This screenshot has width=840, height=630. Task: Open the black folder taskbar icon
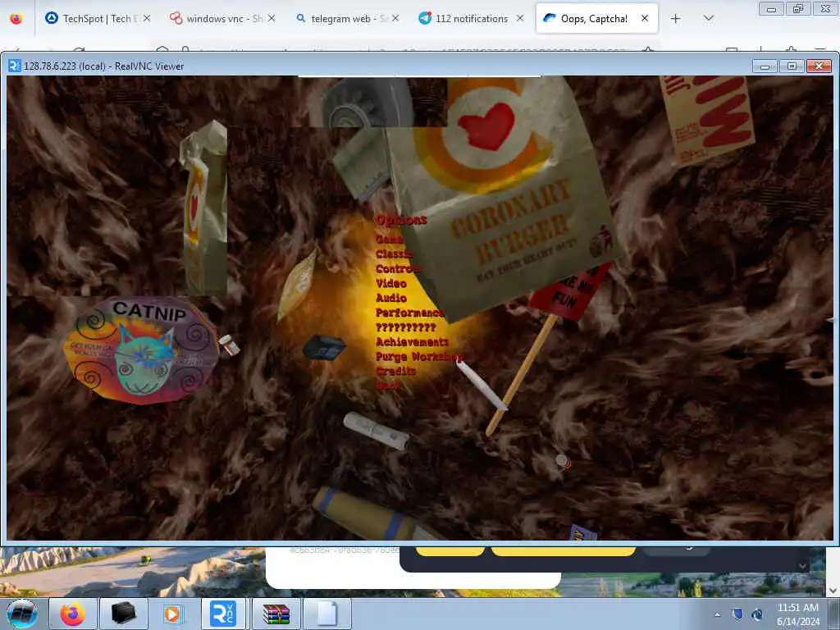pos(123,614)
